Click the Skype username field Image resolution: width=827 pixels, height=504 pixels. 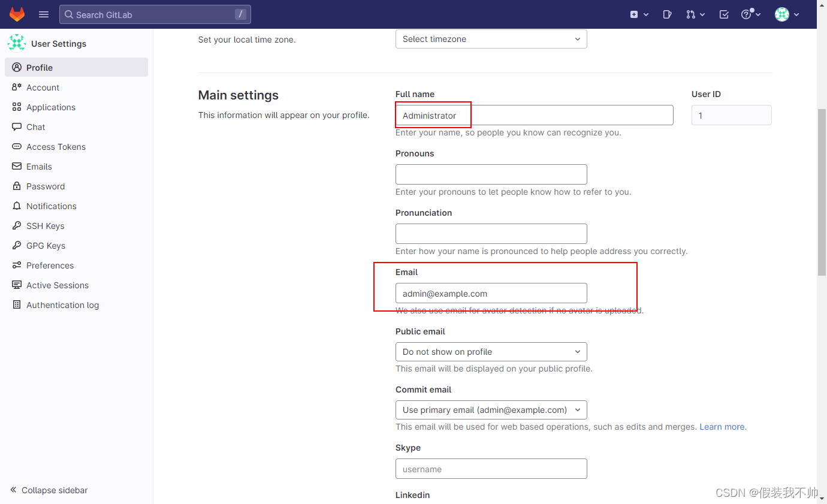tap(491, 469)
